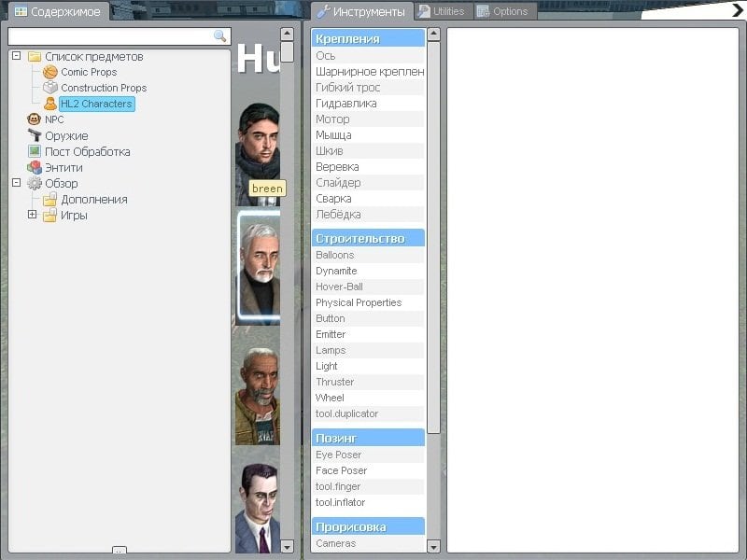Collapse the Крепления tool category header
The image size is (747, 560).
tap(368, 39)
